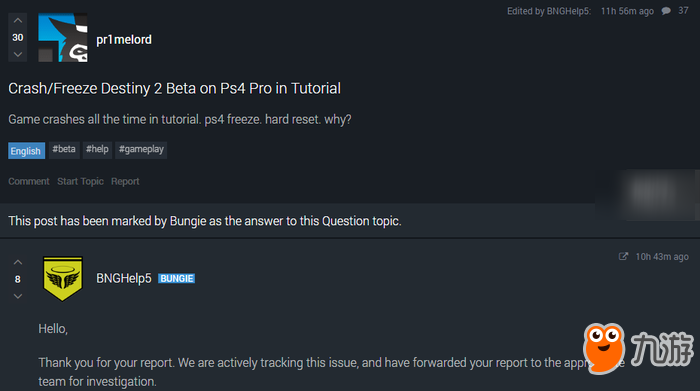Select the English language tag

pyautogui.click(x=26, y=151)
